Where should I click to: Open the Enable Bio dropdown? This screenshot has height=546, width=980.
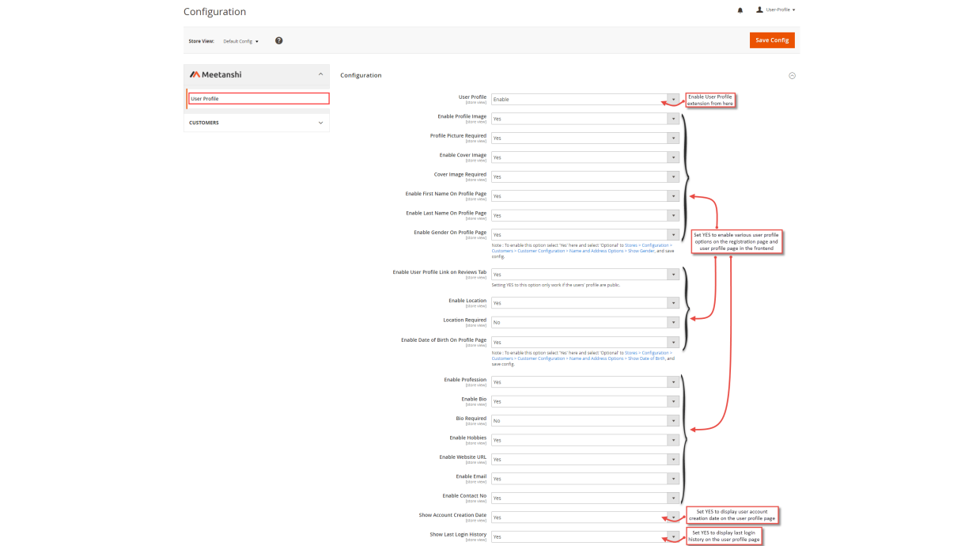pos(585,401)
